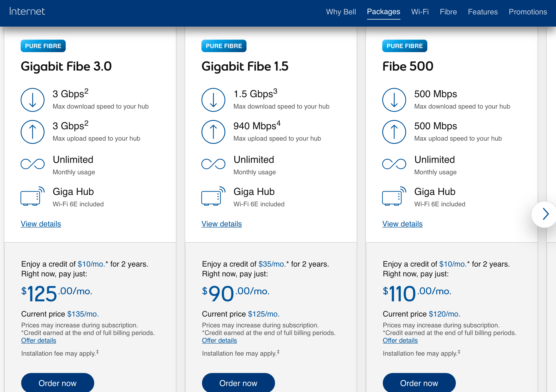View details for Gigabit Fibe 1.5
The height and width of the screenshot is (392, 556).
click(x=222, y=224)
